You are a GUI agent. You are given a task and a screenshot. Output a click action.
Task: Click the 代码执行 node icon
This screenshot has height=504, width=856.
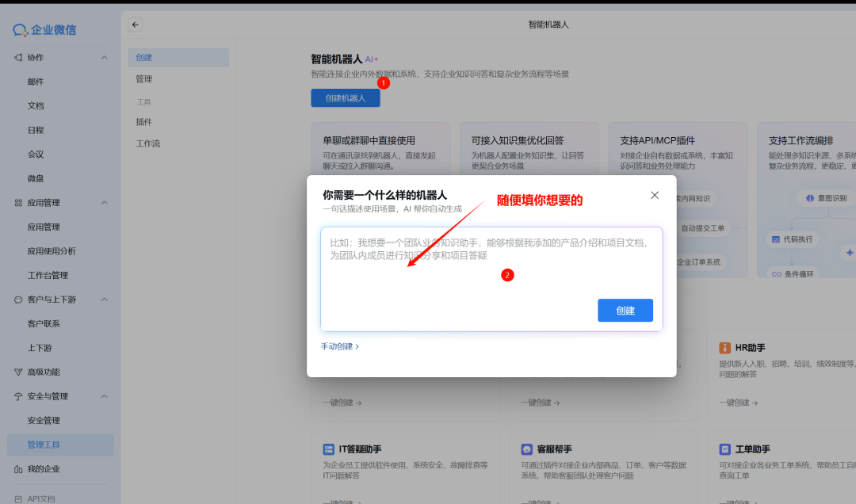click(775, 239)
